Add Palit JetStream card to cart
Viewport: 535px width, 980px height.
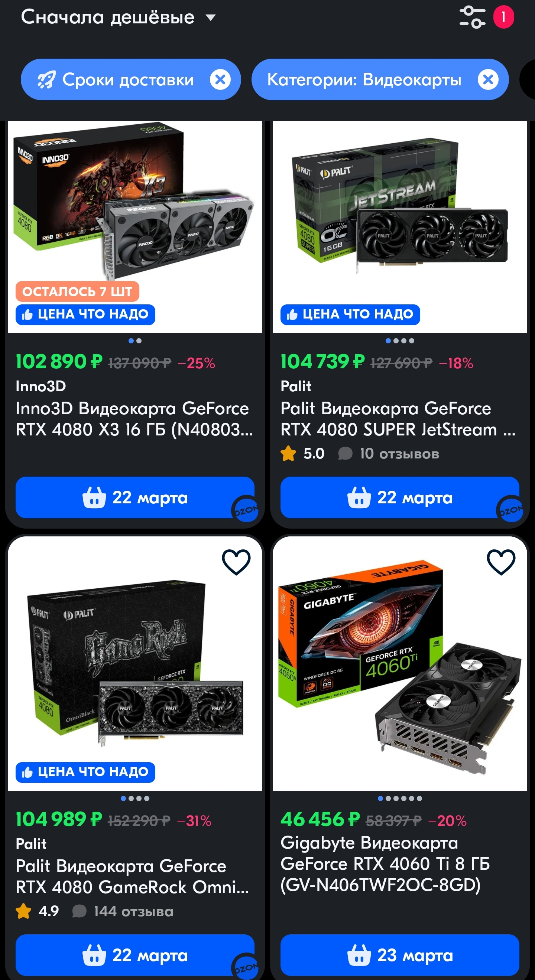(400, 497)
